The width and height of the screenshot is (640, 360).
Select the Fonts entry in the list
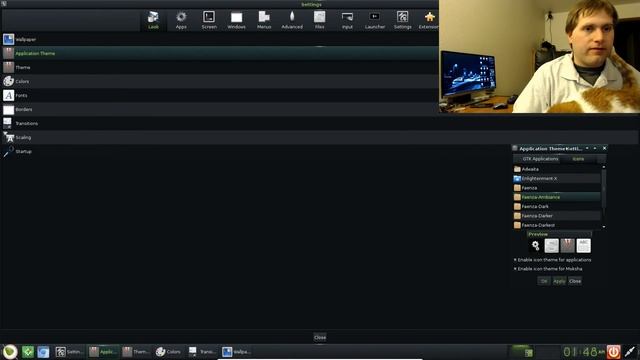point(220,95)
